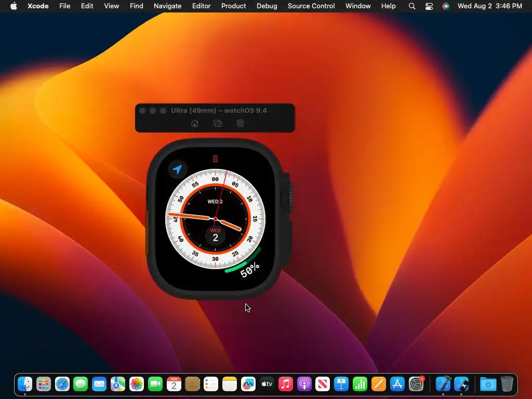
Task: Open FaceTime from the Dock
Action: pos(155,384)
